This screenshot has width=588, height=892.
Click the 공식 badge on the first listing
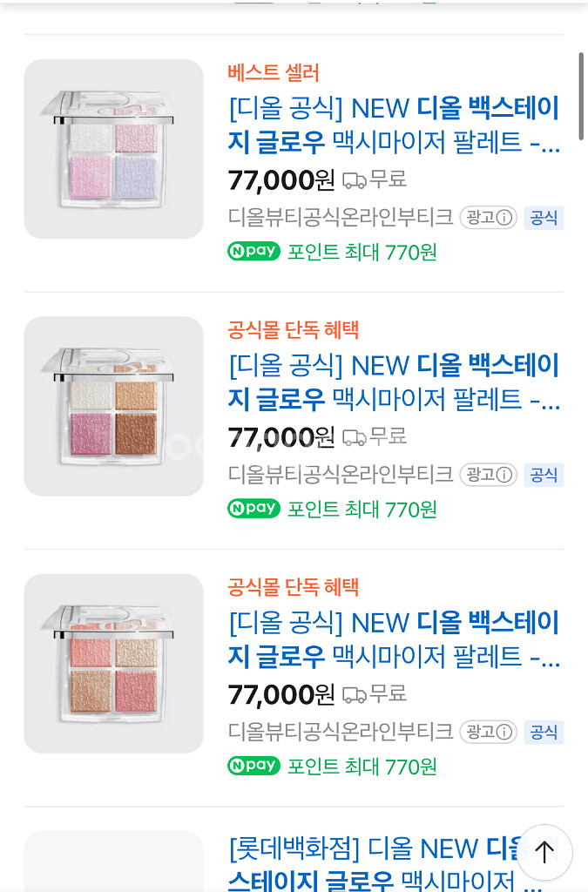pyautogui.click(x=544, y=218)
